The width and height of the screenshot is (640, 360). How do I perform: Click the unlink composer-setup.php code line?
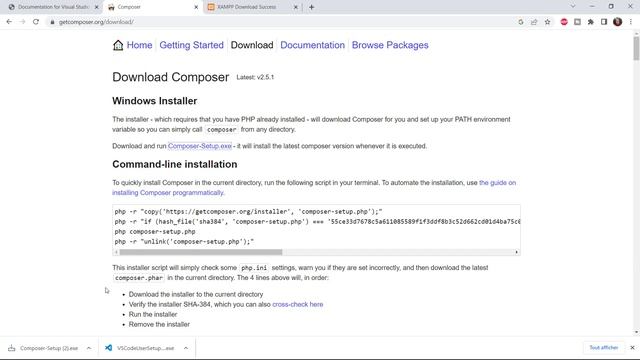tap(184, 242)
